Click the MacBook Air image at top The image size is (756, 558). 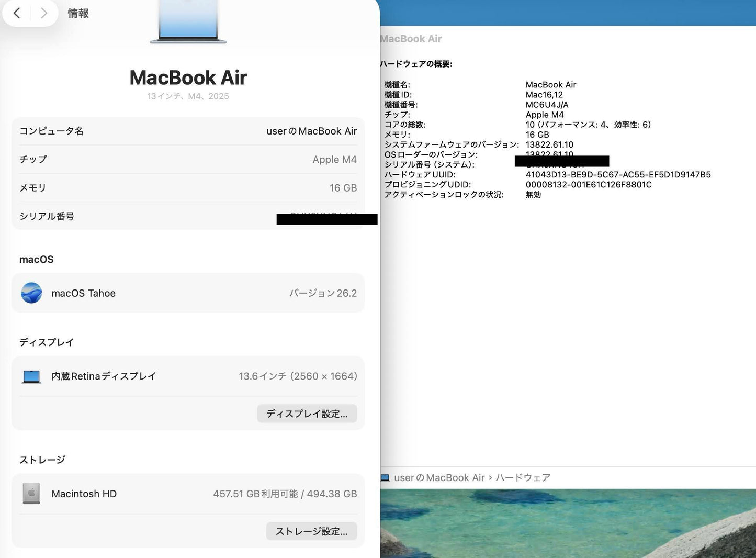[188, 21]
